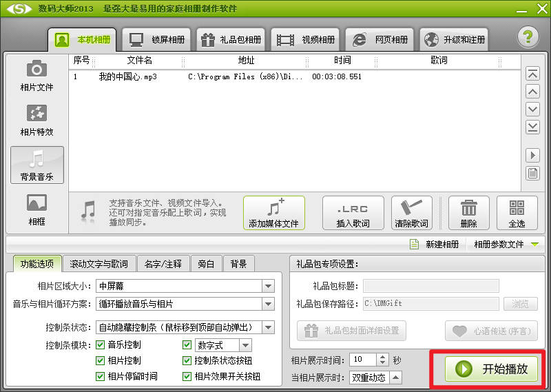Click the C:\Program Files (x86) address cell
Viewport: 551px width, 392px height.
tap(245, 76)
